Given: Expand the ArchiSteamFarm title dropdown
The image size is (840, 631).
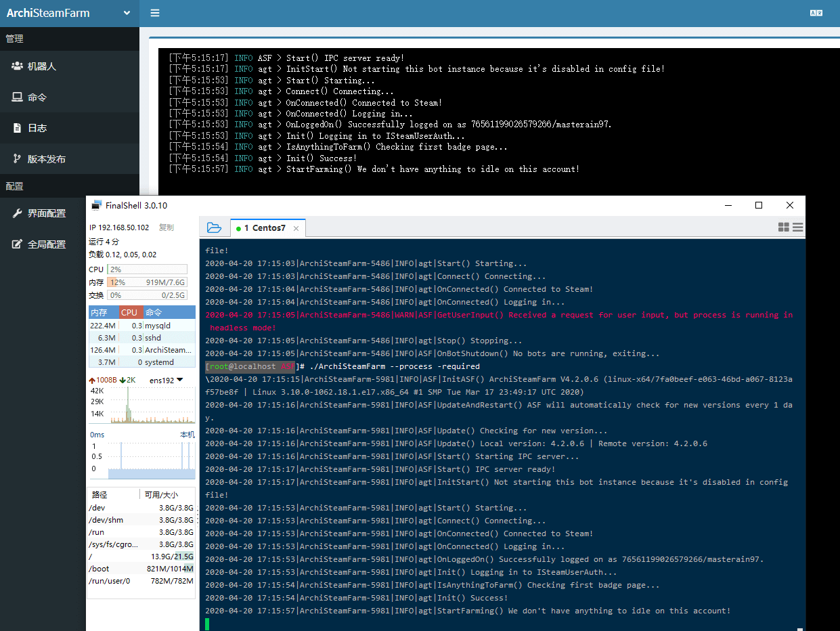Looking at the screenshot, I should pos(127,13).
